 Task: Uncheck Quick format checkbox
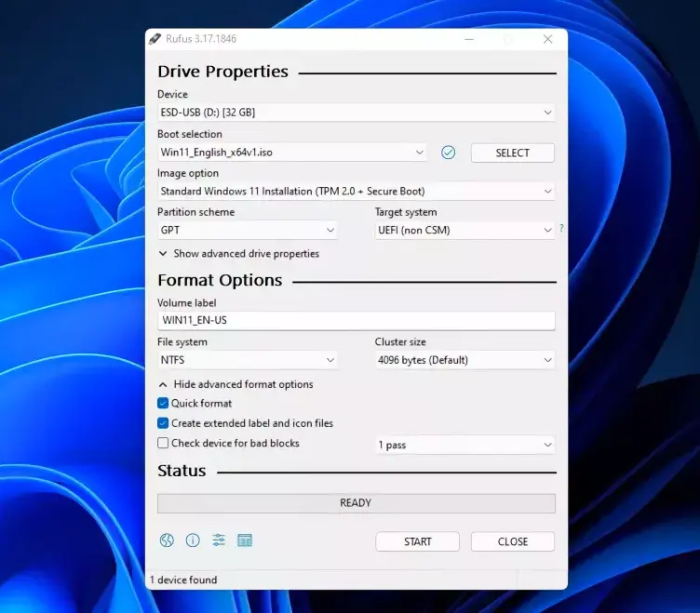pos(163,404)
